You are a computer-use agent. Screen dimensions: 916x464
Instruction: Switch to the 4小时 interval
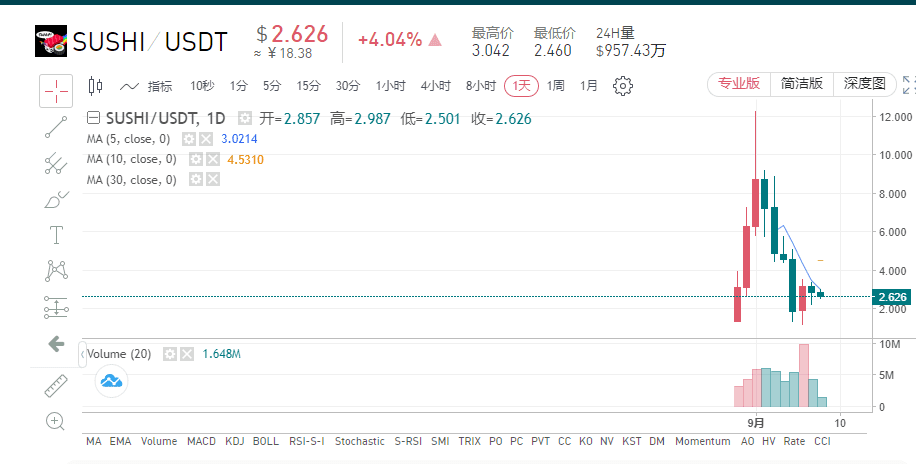(435, 86)
